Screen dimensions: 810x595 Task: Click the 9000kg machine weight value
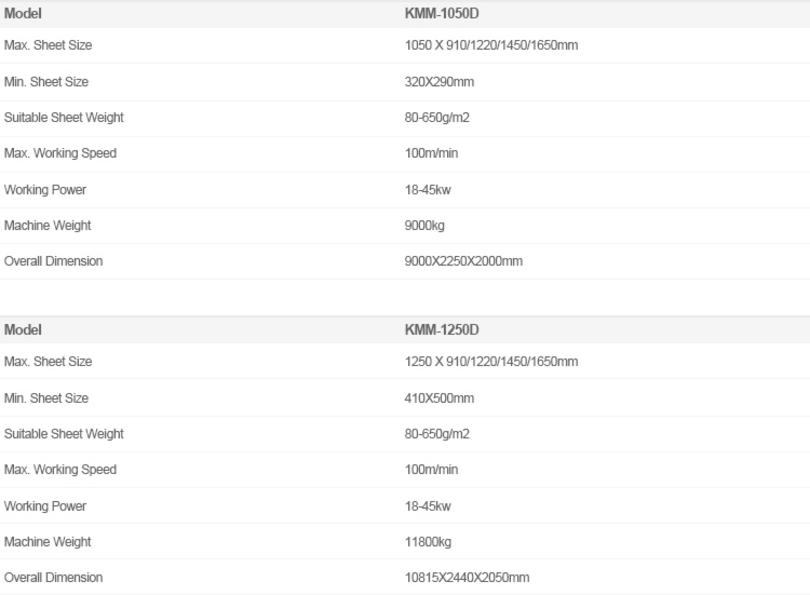pos(425,226)
